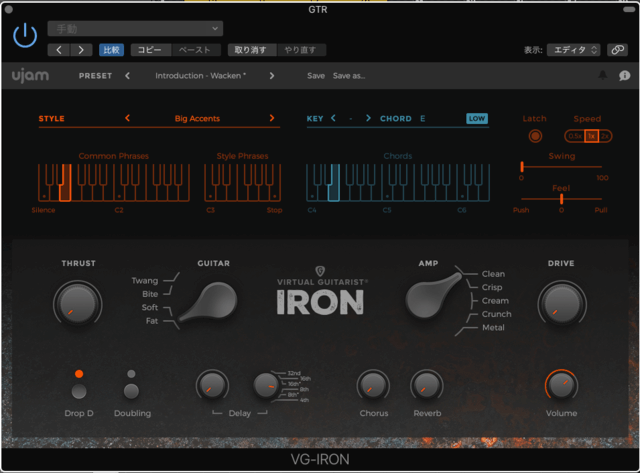Select Metal amp type
Image resolution: width=640 pixels, height=473 pixels.
493,328
